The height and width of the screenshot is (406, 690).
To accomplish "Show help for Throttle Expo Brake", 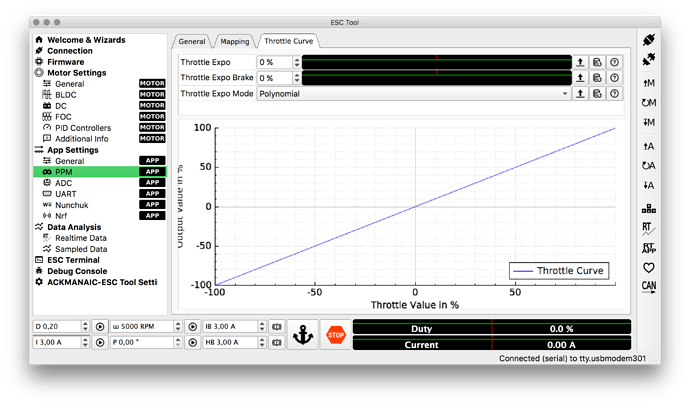I will pyautogui.click(x=614, y=78).
